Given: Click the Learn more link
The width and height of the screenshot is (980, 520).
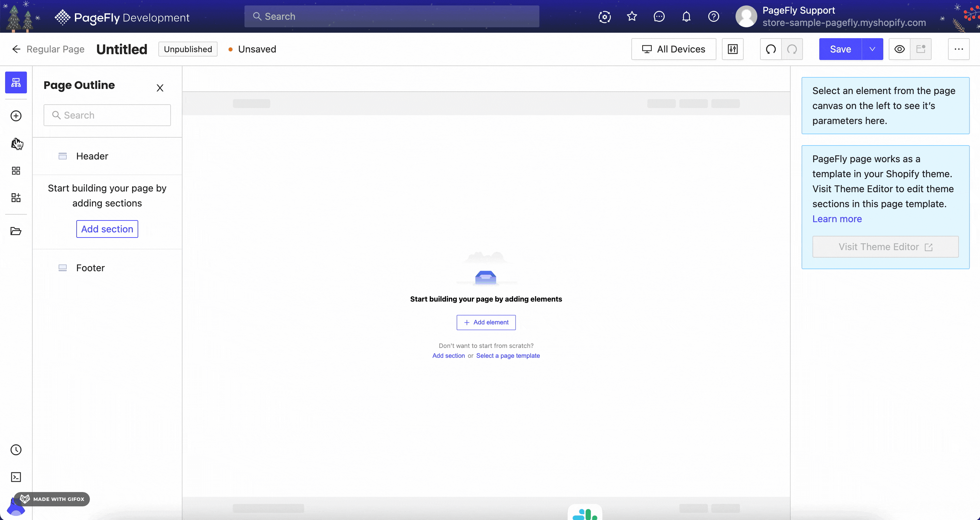Looking at the screenshot, I should (837, 219).
